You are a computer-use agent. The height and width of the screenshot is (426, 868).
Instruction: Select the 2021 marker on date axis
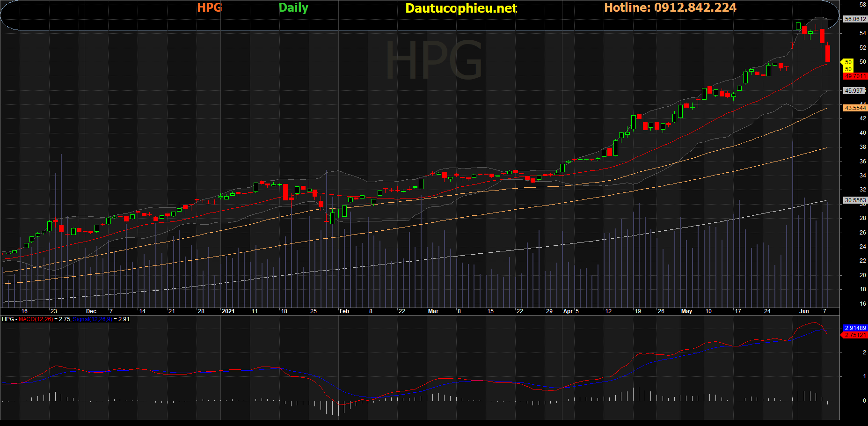(228, 311)
